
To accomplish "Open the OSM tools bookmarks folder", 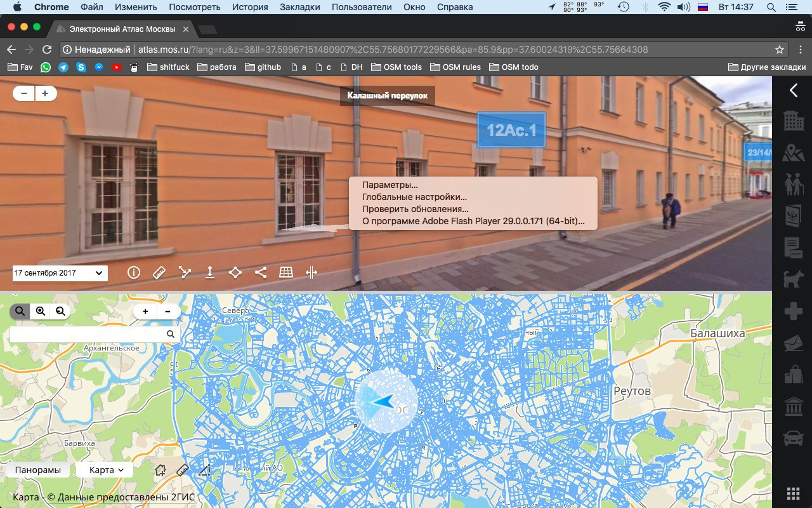I will [396, 67].
